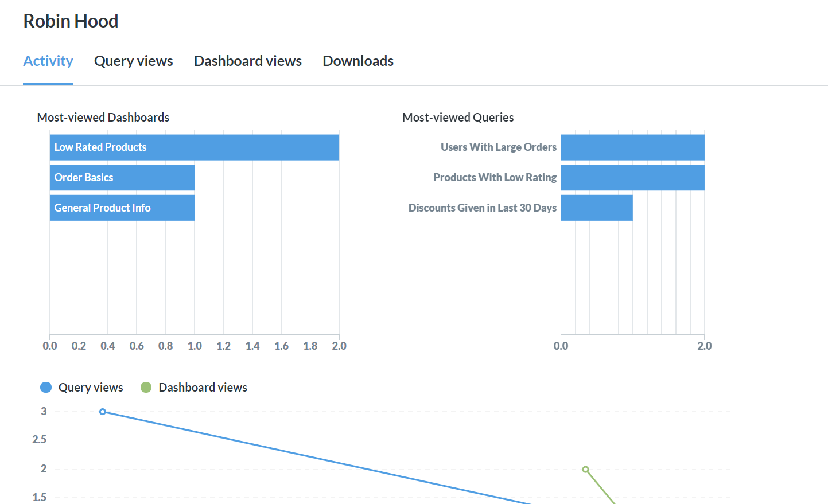
Task: Click the Discounts Given in Last 30 Days label
Action: point(482,208)
